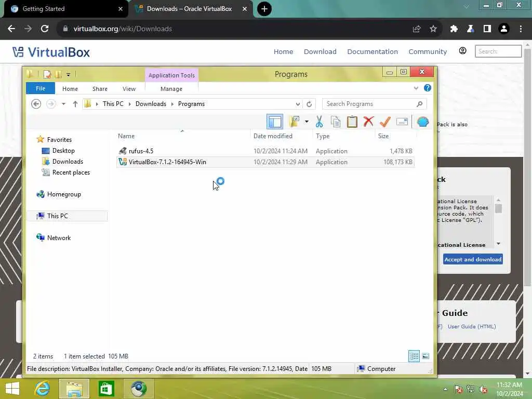Open Recent places in the navigation pane
This screenshot has height=399, width=532.
point(71,172)
